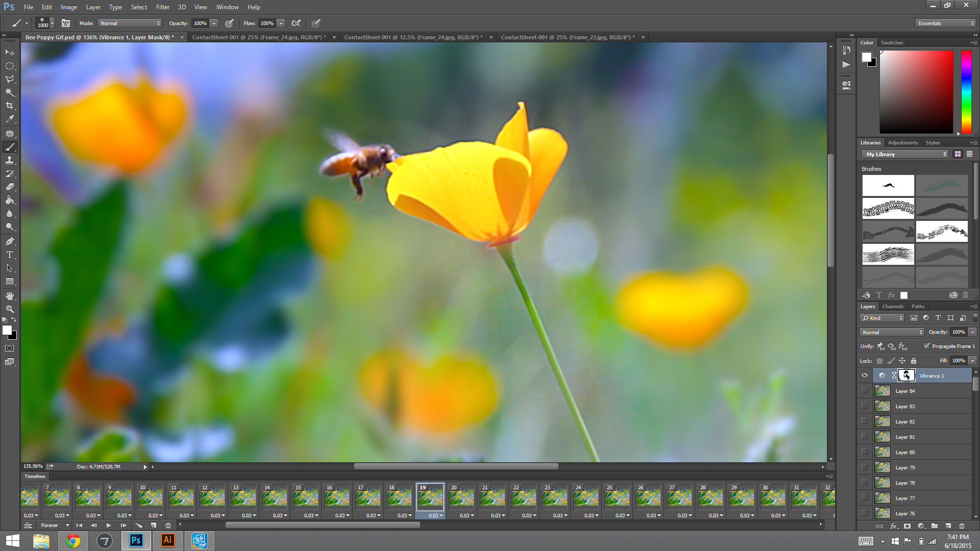Toggle the Brush panel from options bar
Image resolution: width=980 pixels, height=551 pixels.
click(x=66, y=23)
